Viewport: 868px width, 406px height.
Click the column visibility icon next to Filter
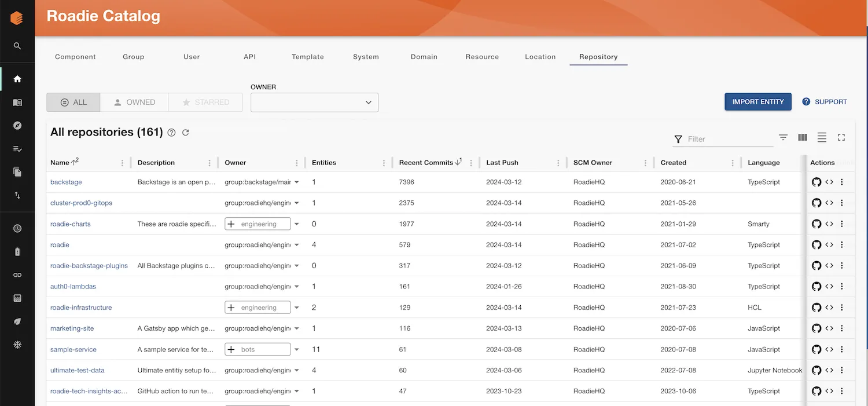click(x=802, y=137)
